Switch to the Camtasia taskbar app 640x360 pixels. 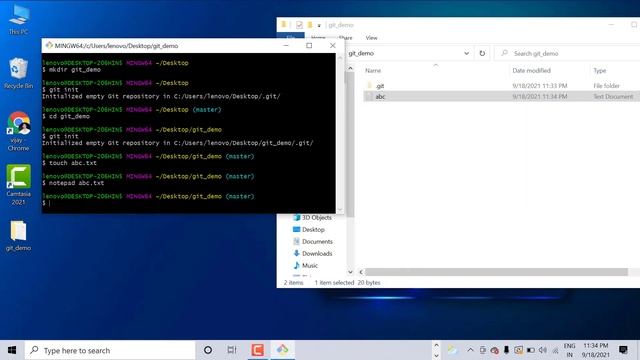(257, 350)
